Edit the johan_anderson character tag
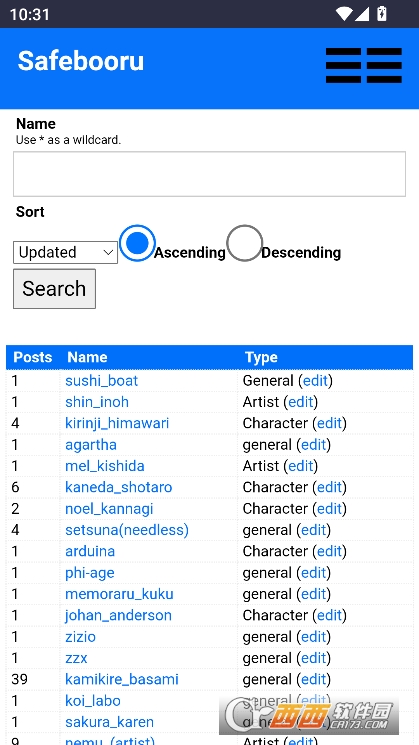This screenshot has width=419, height=745. tap(330, 615)
